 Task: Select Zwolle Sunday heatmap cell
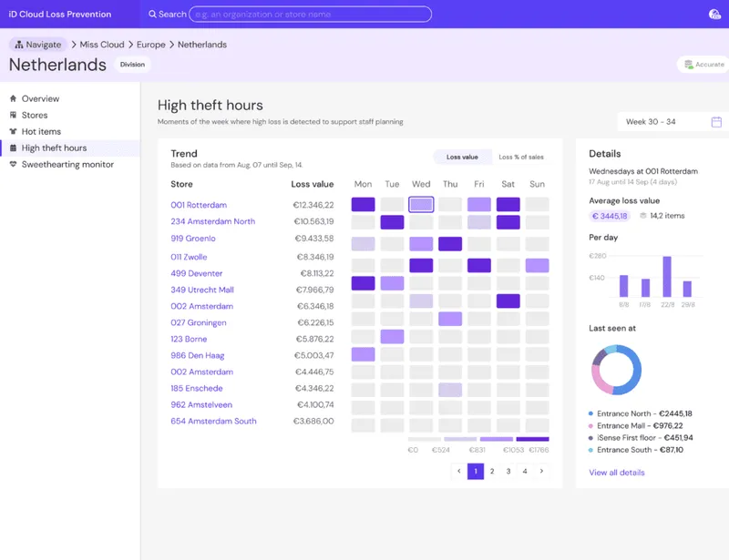537,265
